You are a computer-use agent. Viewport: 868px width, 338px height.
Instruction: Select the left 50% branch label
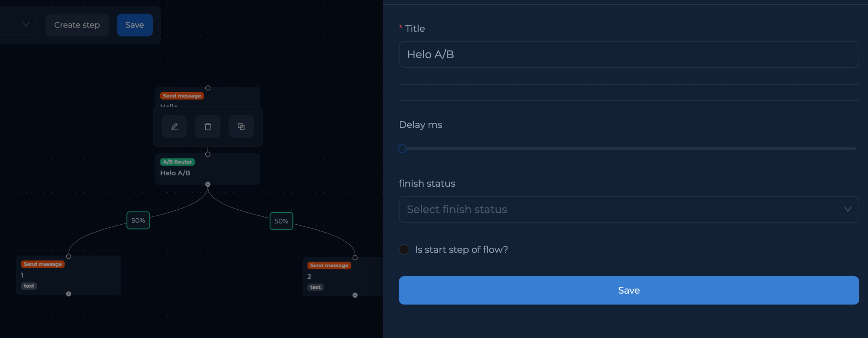(138, 221)
